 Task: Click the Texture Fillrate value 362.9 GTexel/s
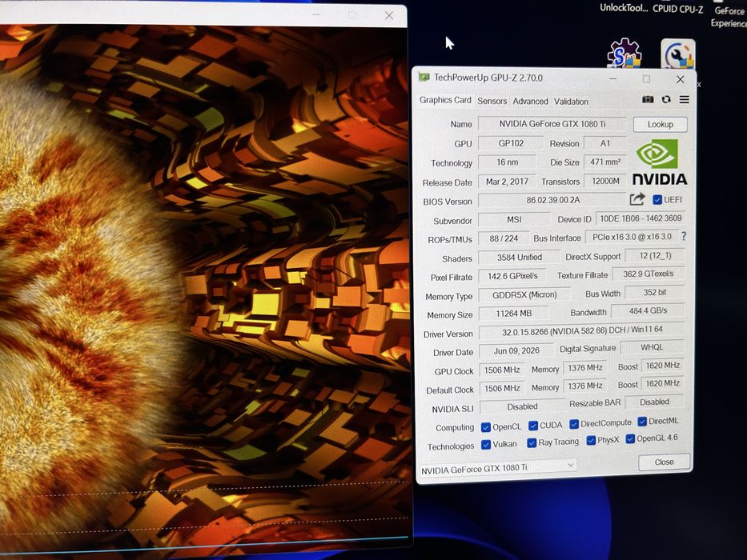pos(648,274)
